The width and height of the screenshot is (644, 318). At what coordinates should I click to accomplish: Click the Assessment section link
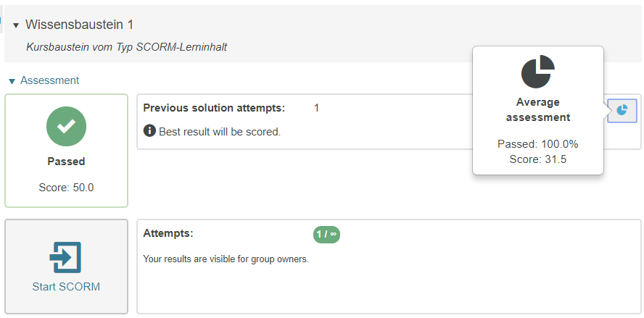point(49,80)
